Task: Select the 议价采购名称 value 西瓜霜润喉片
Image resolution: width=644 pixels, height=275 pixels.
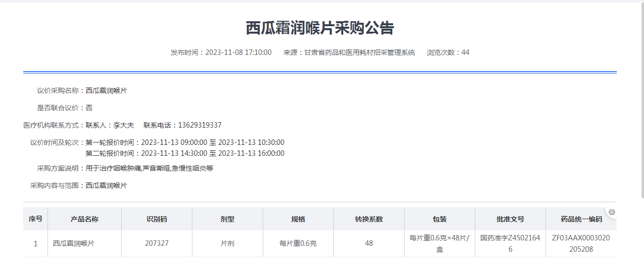Action: coord(106,91)
